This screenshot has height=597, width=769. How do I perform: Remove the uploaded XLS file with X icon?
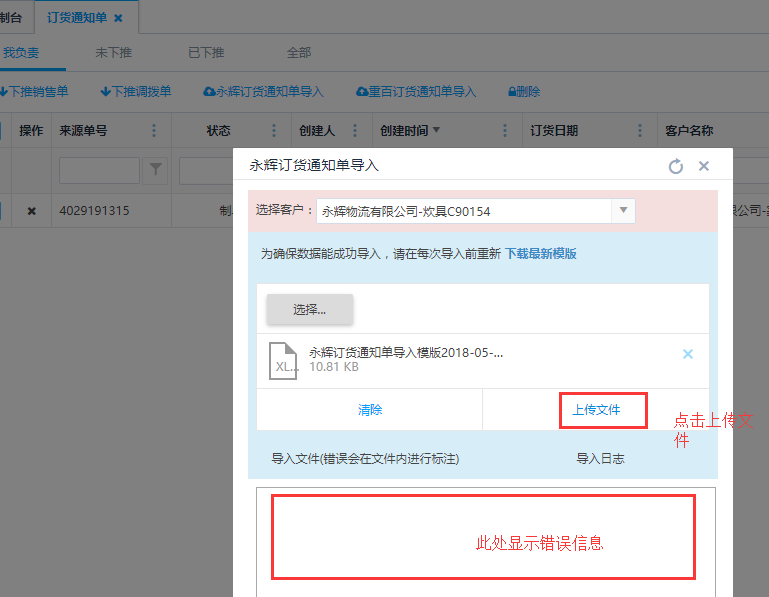[x=688, y=354]
